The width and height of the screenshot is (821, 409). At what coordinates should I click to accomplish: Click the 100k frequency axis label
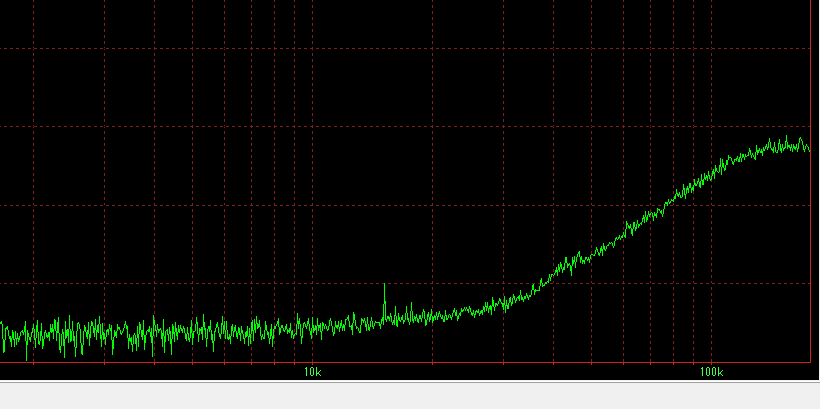[x=711, y=372]
